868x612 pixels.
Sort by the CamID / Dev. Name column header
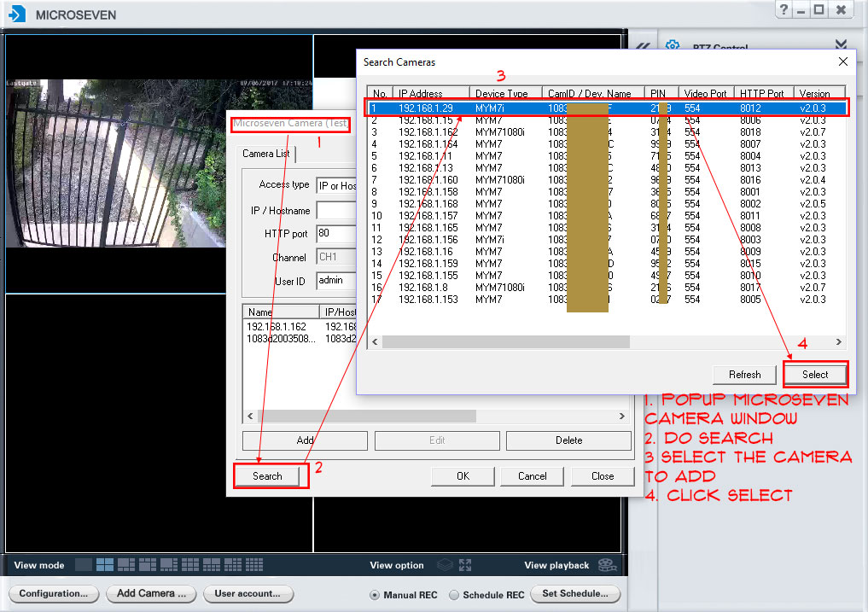[593, 93]
